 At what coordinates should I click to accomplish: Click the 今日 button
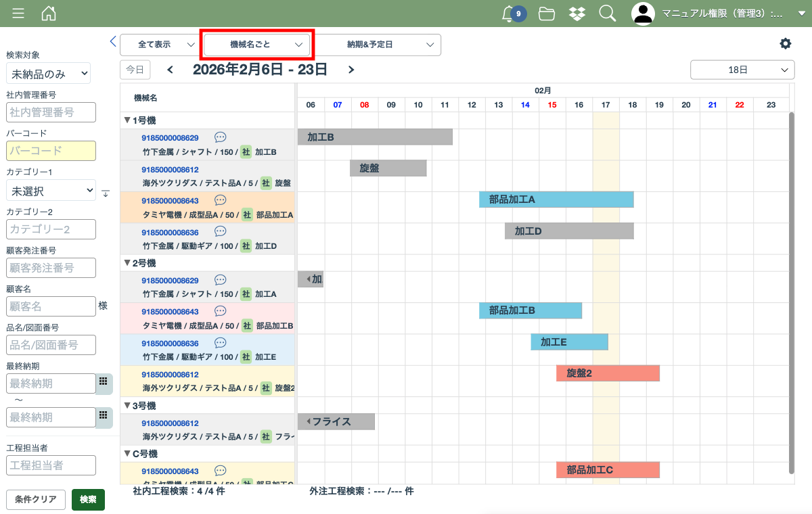click(135, 70)
